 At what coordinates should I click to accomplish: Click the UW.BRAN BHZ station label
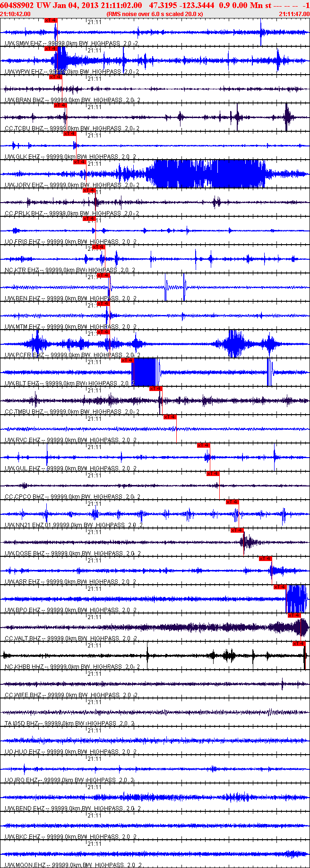click(25, 100)
